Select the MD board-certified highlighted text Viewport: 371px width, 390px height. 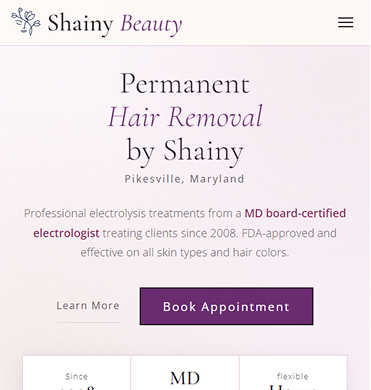(x=295, y=213)
